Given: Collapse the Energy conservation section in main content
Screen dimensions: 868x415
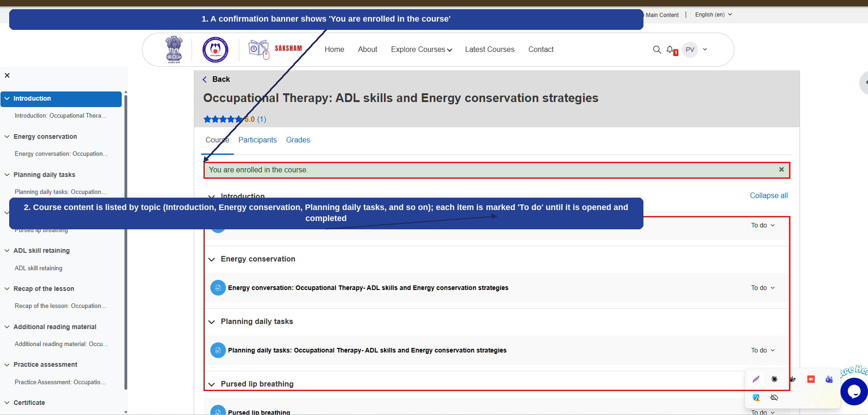Looking at the screenshot, I should [212, 259].
